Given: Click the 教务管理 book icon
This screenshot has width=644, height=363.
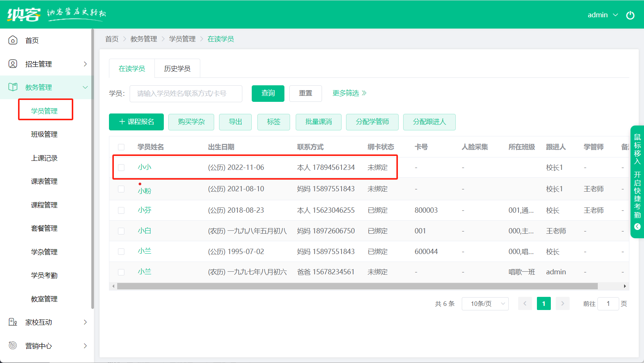Looking at the screenshot, I should [x=13, y=87].
